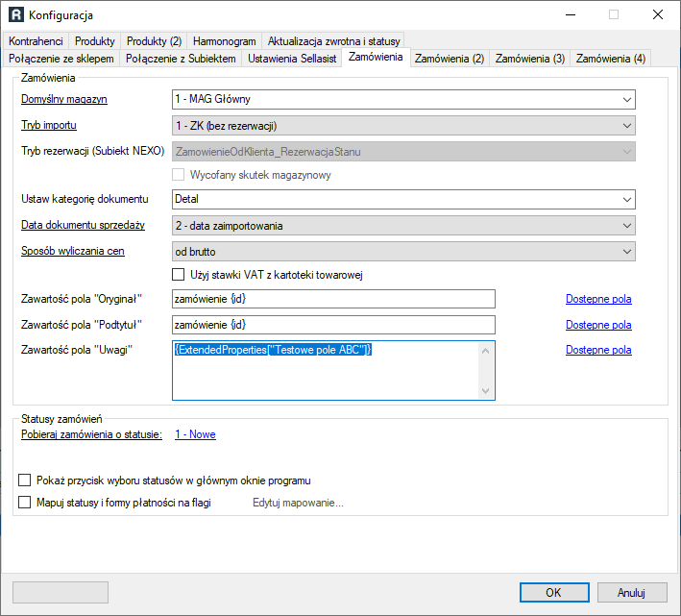The image size is (681, 616).
Task: Click Pobieraj zamówienia o statusie link
Action: click(x=91, y=434)
